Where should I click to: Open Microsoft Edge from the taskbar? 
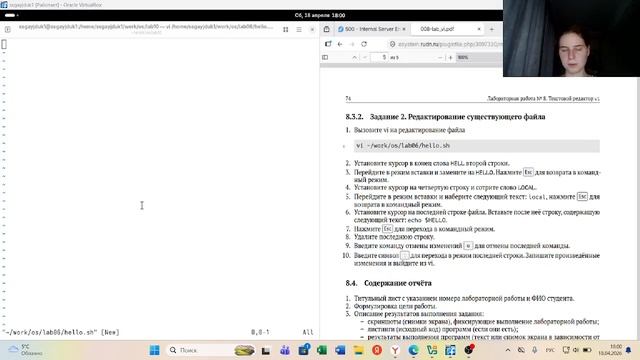coord(413,350)
